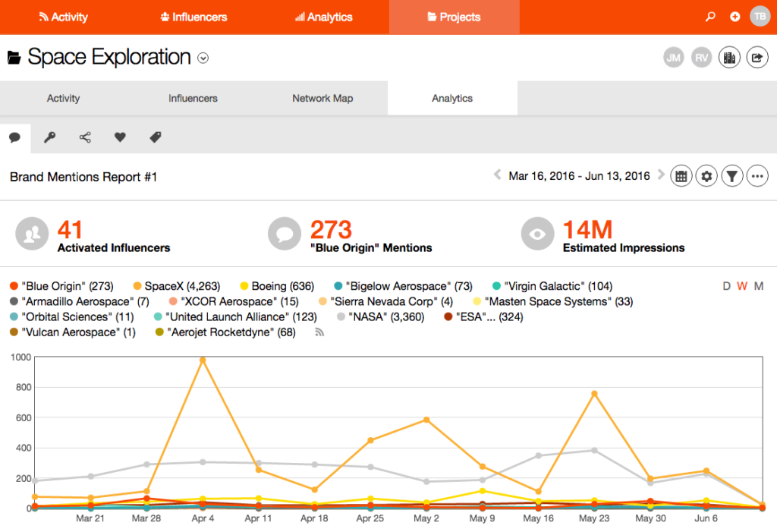Open the report settings gear icon

pyautogui.click(x=706, y=176)
